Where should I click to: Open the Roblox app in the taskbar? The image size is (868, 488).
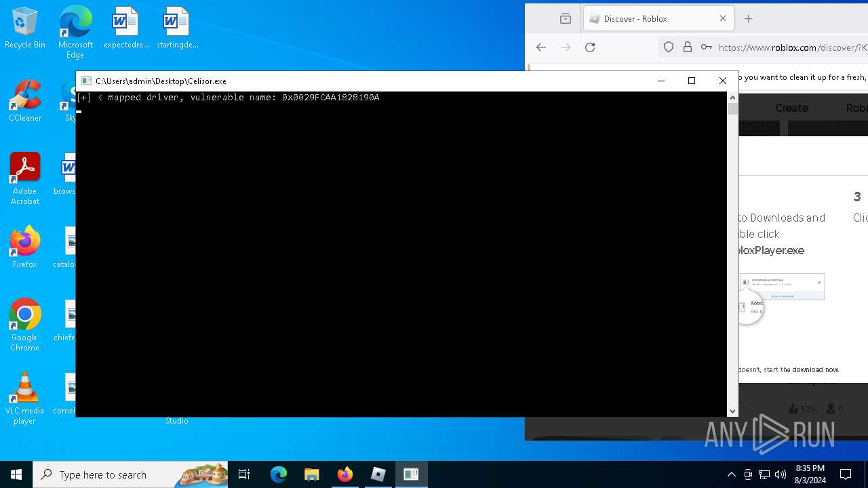pos(378,474)
